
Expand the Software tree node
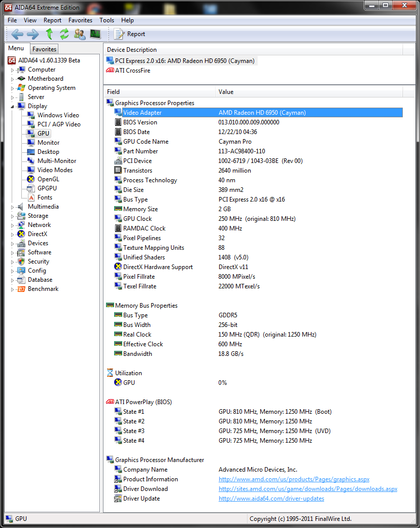tap(13, 253)
